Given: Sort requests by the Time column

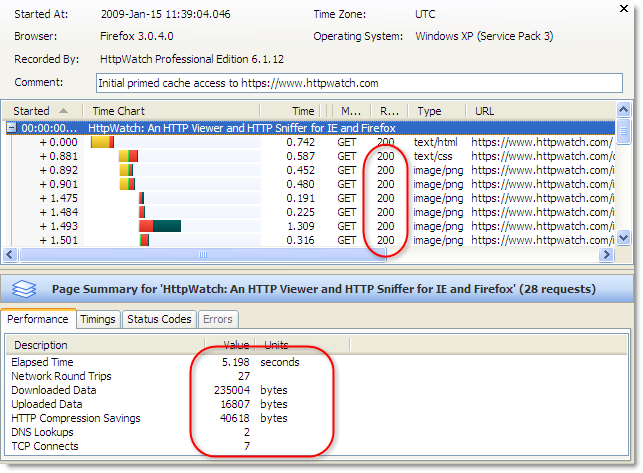Looking at the screenshot, I should coord(291,111).
